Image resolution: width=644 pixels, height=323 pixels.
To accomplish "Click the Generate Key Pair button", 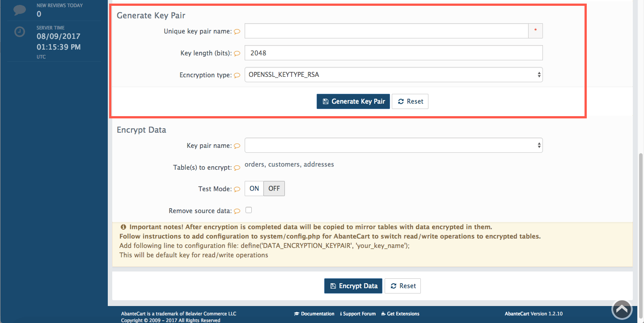I will tap(353, 101).
